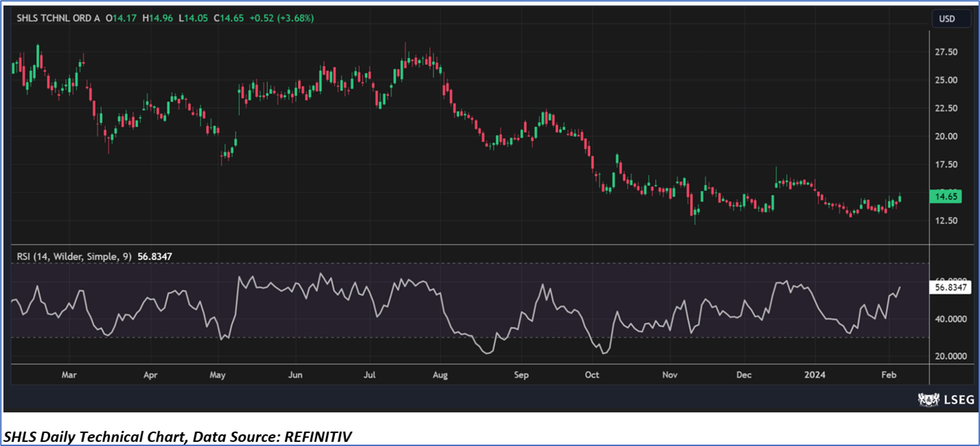Select the SHLS TCHNL ORD A symbol title
The height and width of the screenshot is (446, 980).
tap(57, 19)
